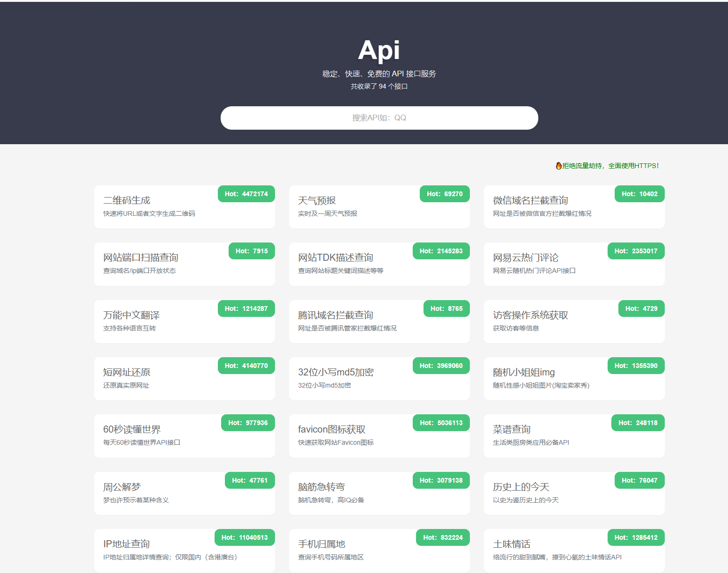The image size is (728, 573).
Task: Open 访客操作系统获取 API
Action: point(574,322)
